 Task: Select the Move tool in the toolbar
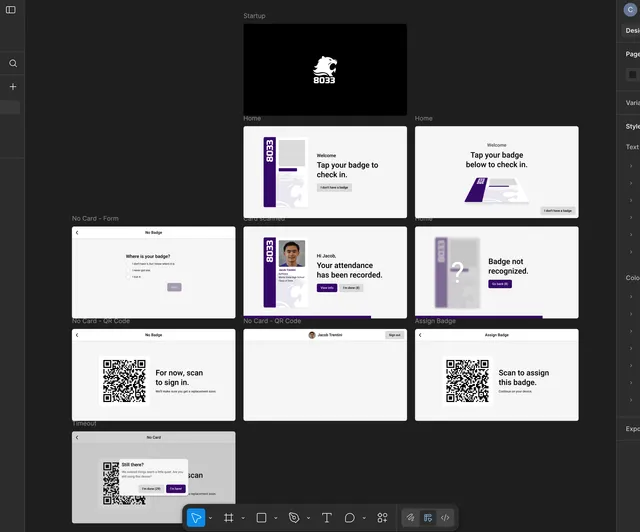point(196,518)
